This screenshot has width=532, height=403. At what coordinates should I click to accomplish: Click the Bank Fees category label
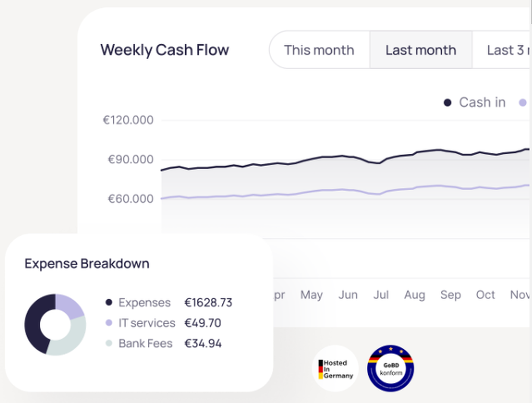[x=146, y=343]
